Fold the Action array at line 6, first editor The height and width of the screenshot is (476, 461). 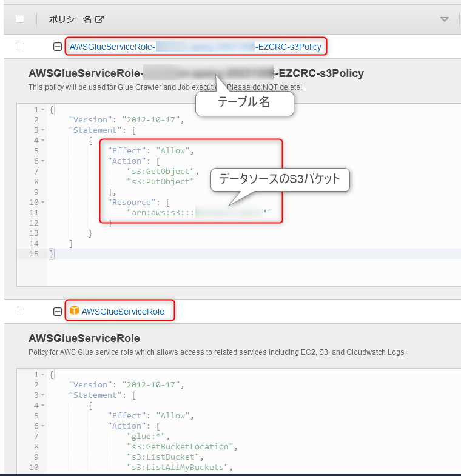tap(43, 161)
